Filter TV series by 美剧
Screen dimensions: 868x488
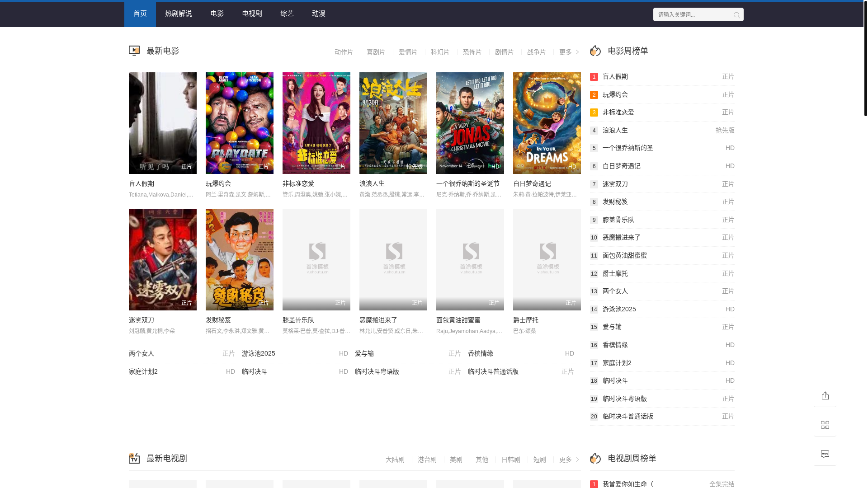click(x=456, y=460)
